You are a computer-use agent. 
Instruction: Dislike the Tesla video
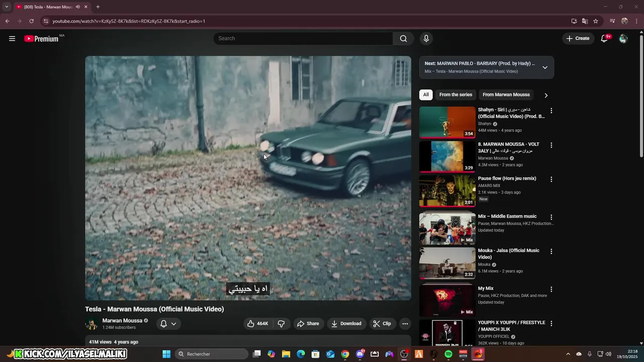281,324
